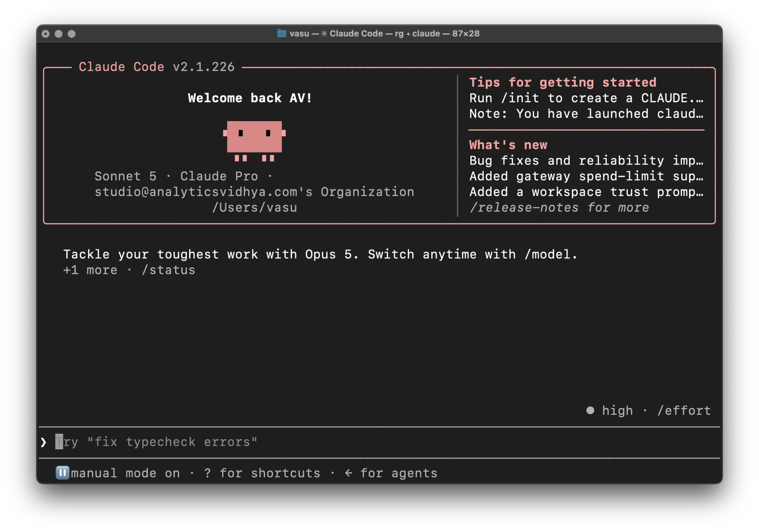Click the window zoom button
759x532 pixels.
[72, 34]
